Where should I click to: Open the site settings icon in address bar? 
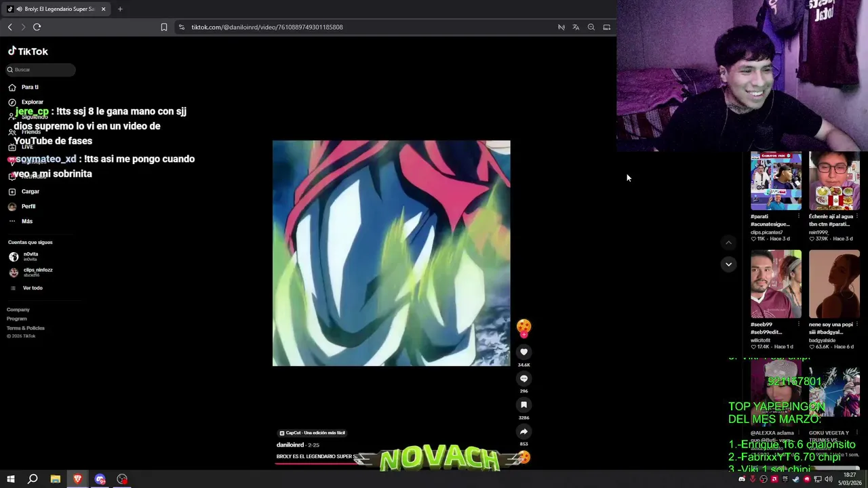pos(181,27)
